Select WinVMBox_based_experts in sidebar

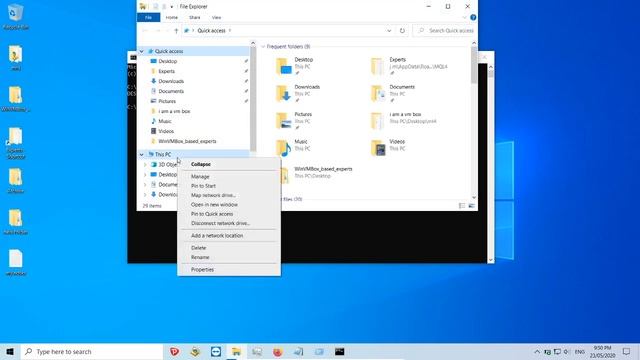click(187, 141)
